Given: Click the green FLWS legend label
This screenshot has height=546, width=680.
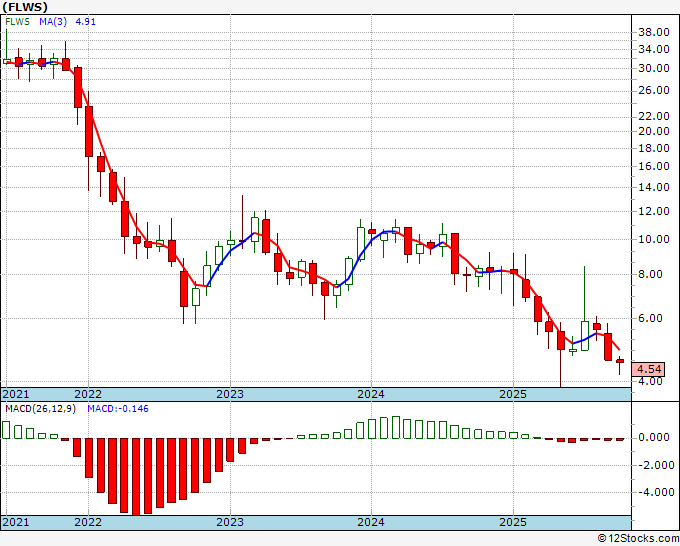Looking at the screenshot, I should pos(17,22).
